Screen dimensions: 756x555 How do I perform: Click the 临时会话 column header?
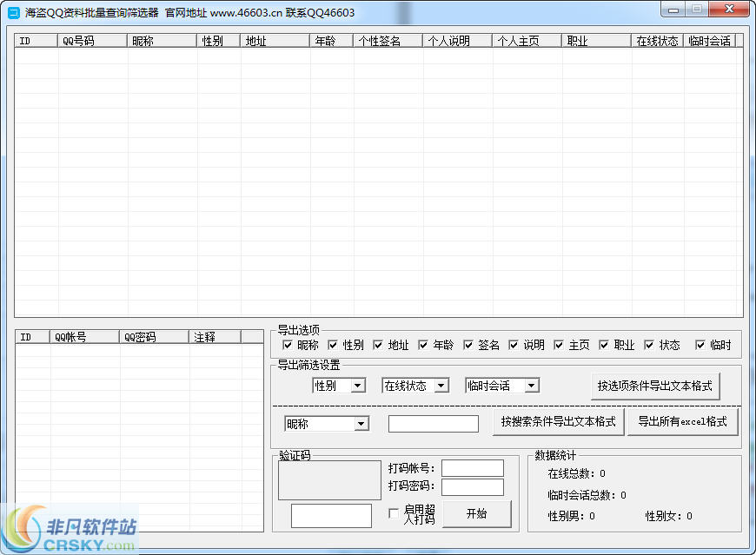point(710,41)
